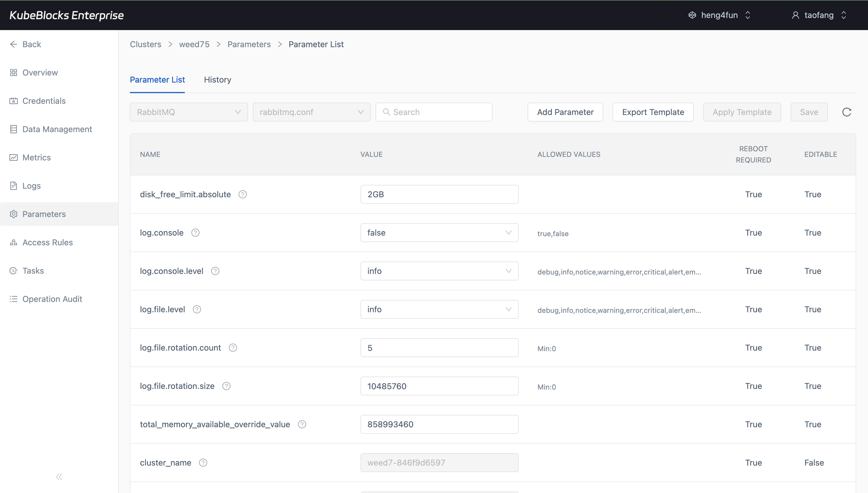Click the Add Parameter button
The height and width of the screenshot is (493, 868).
point(565,112)
